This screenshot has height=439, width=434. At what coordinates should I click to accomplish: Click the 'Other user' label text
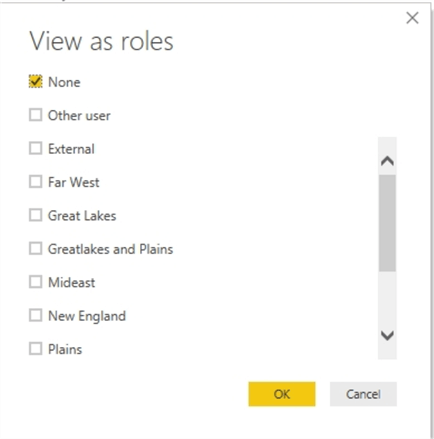(79, 115)
